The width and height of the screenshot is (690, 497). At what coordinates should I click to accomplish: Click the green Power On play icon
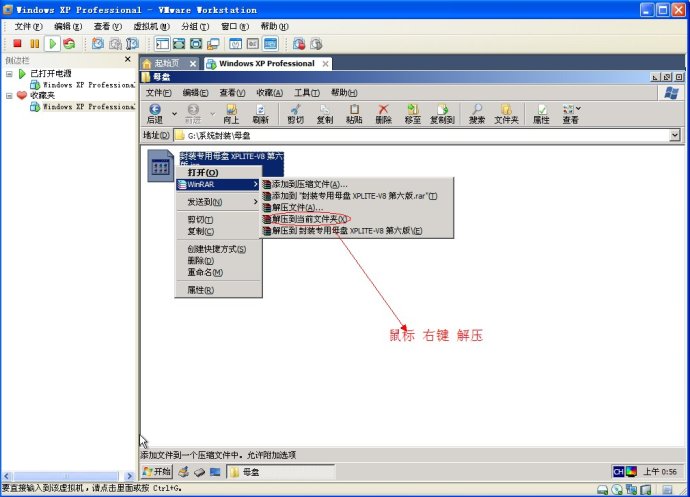pyautogui.click(x=52, y=44)
